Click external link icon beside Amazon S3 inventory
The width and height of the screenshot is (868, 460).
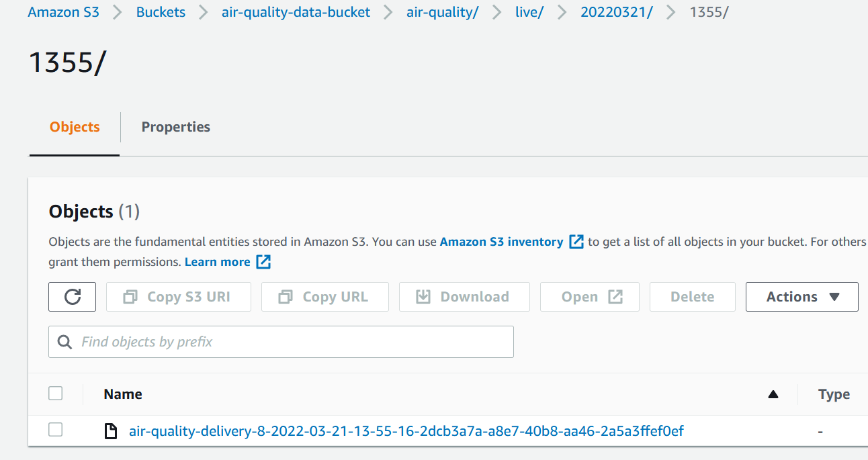pos(576,242)
